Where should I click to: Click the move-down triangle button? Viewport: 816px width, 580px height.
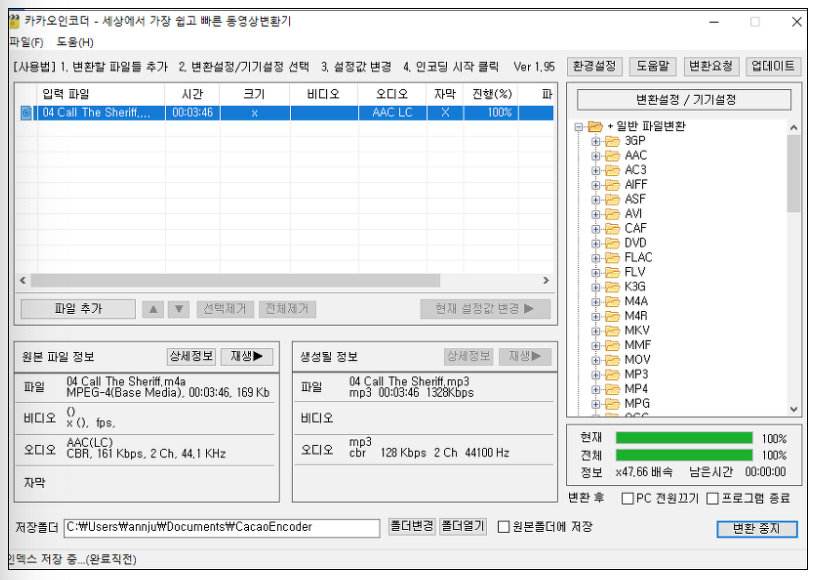pos(178,309)
